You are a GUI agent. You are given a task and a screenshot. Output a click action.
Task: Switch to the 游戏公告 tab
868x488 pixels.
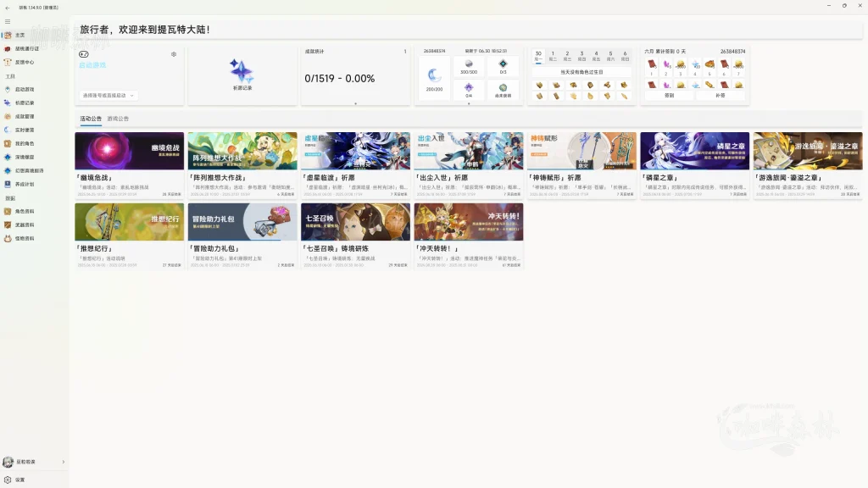click(119, 119)
